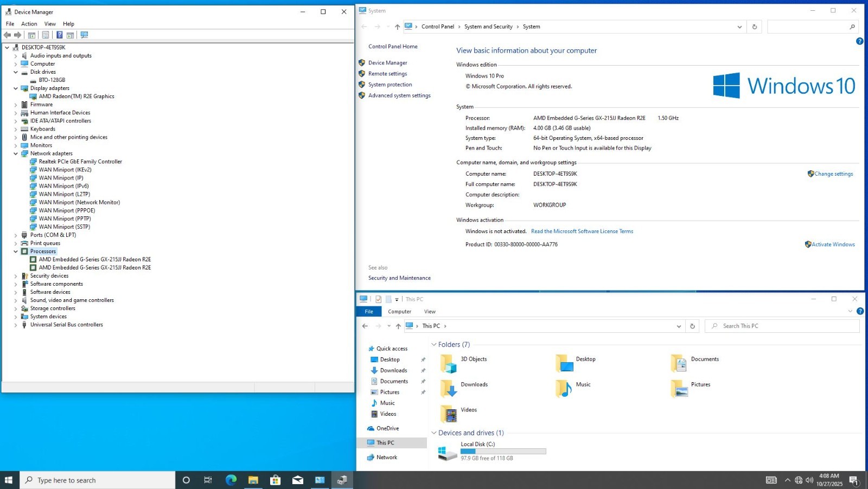Toggle the Show/Hide Action Pane toolbar icon
The width and height of the screenshot is (868, 489).
click(x=71, y=35)
